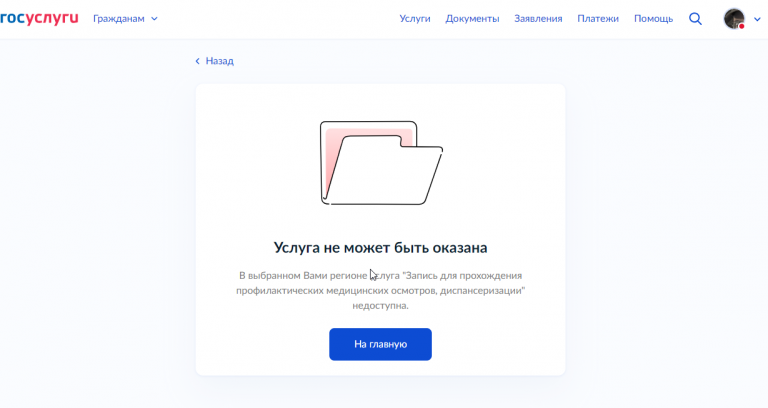
Task: Click the word недоступна in the message
Action: 380,306
